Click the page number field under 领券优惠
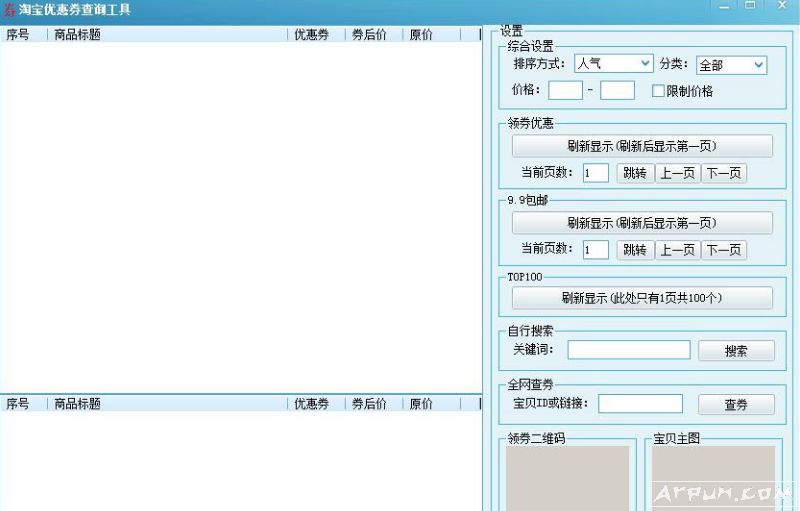Screen dimensions: 800x511 pyautogui.click(x=596, y=173)
